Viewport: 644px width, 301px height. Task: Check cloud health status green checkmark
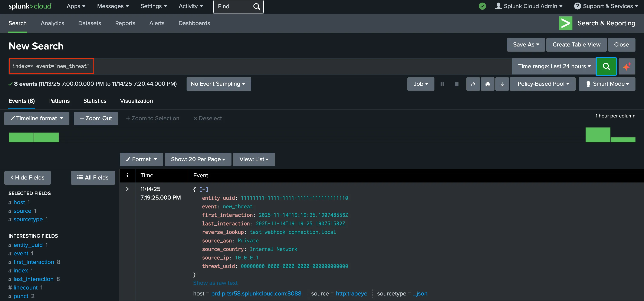(x=482, y=6)
